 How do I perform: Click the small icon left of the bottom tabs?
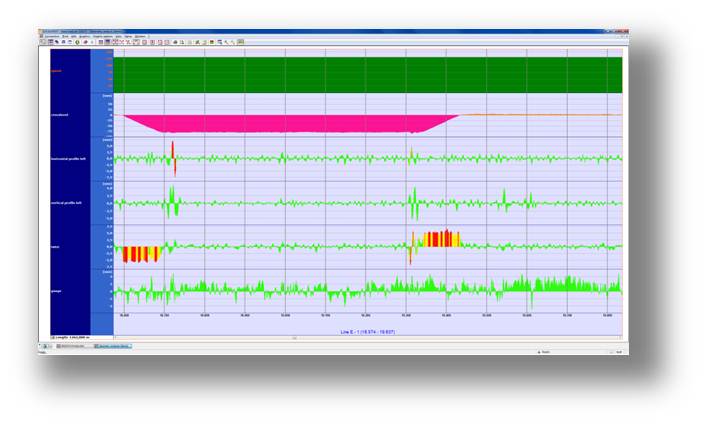coord(44,346)
